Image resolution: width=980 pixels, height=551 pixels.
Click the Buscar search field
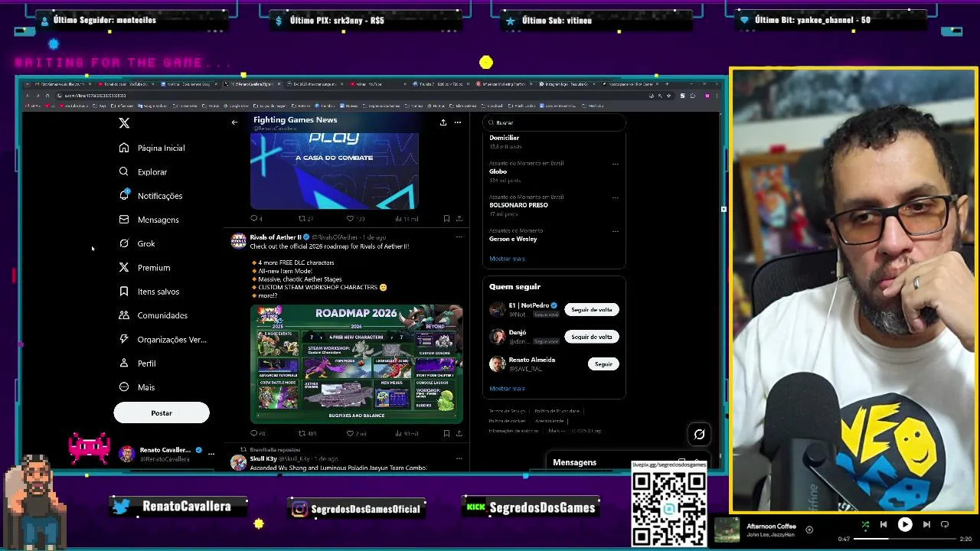554,122
